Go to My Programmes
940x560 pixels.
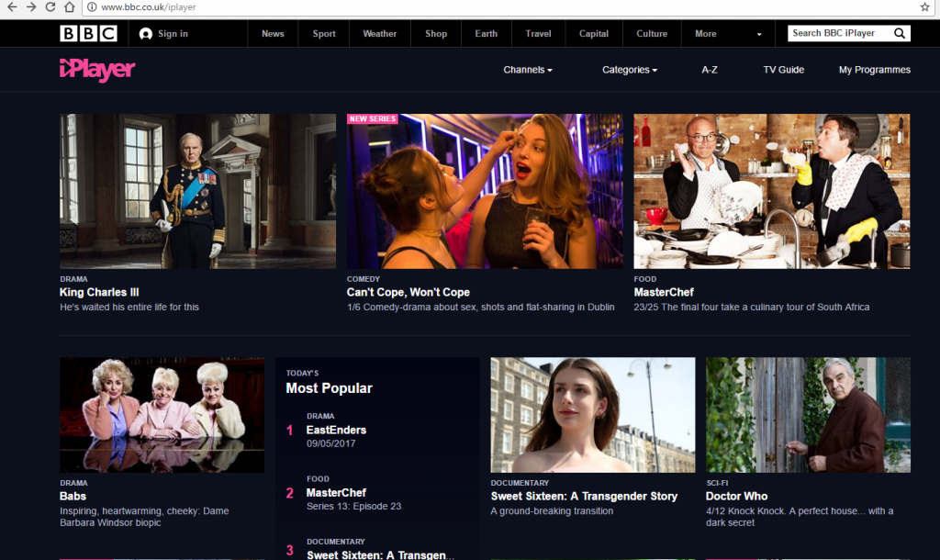pos(875,70)
